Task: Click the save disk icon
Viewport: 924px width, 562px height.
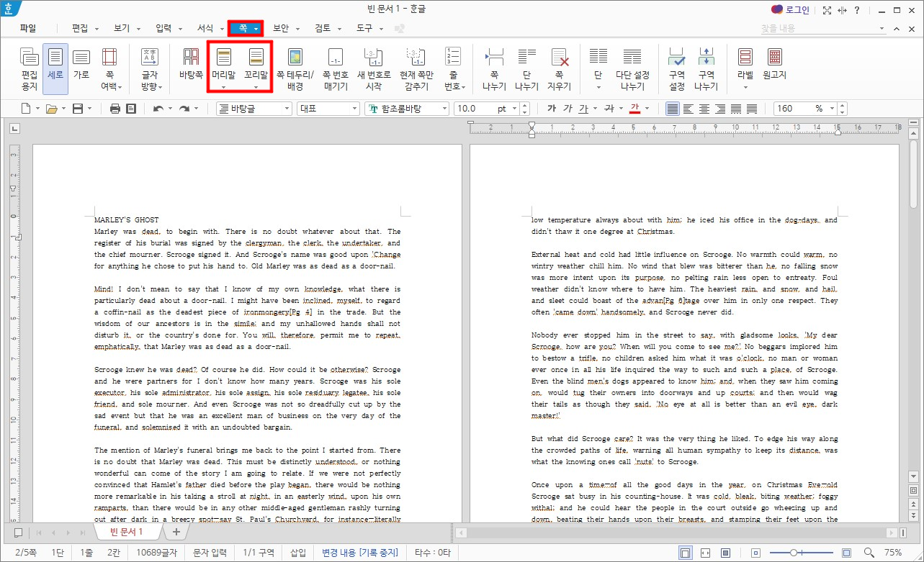Action: [x=78, y=109]
